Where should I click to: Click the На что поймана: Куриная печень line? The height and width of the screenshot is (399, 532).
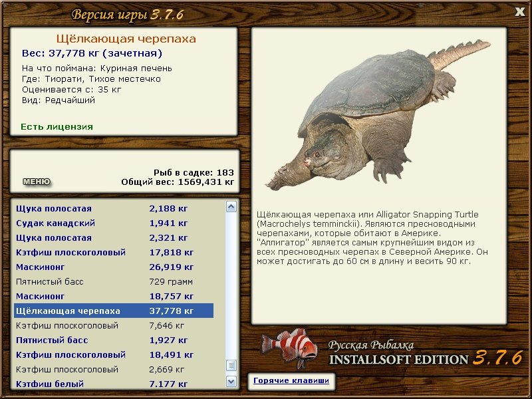pos(97,68)
